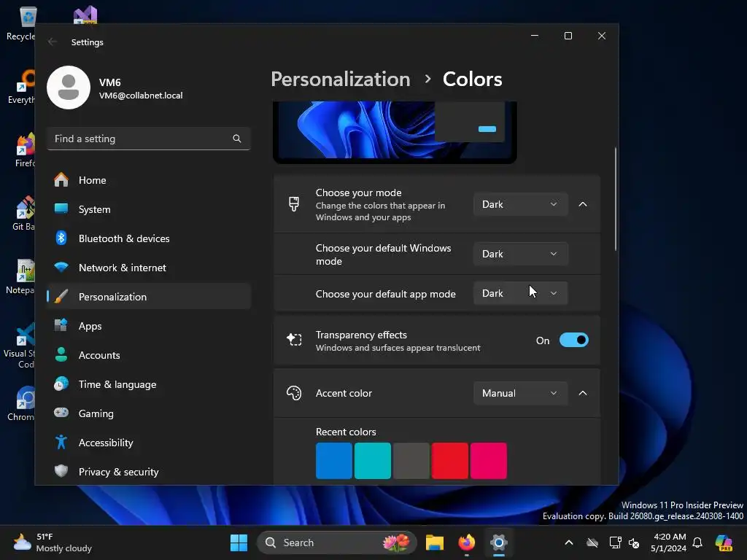The image size is (747, 560).
Task: Select the blue recent color swatch
Action: pyautogui.click(x=334, y=461)
